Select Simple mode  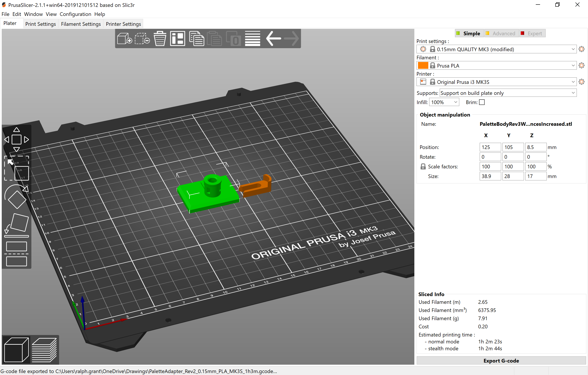(469, 34)
